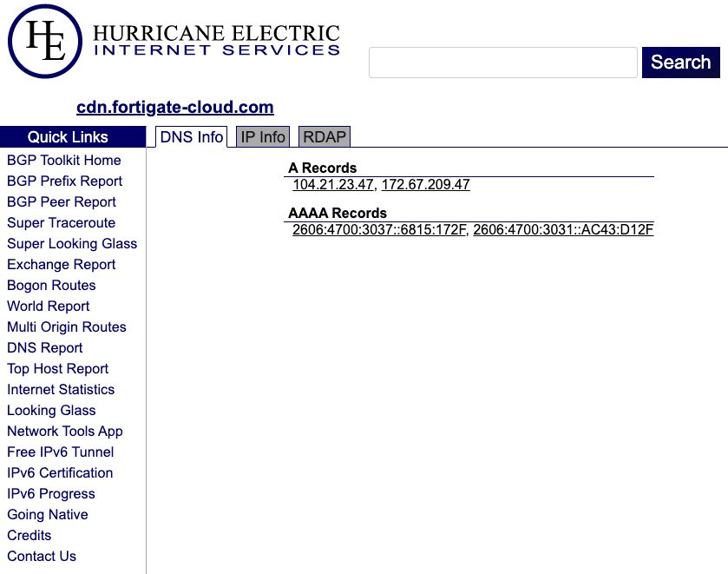This screenshot has width=728, height=574.
Task: Open the IPv6 Certification link
Action: tap(60, 473)
